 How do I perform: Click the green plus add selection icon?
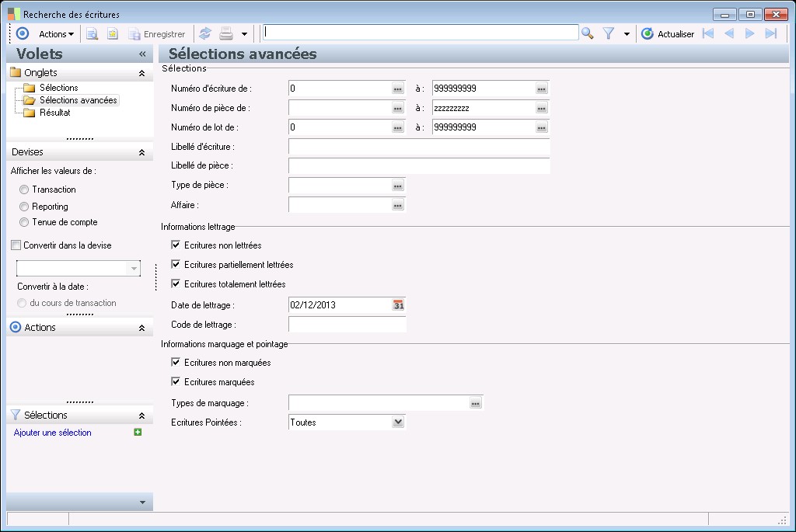(138, 432)
